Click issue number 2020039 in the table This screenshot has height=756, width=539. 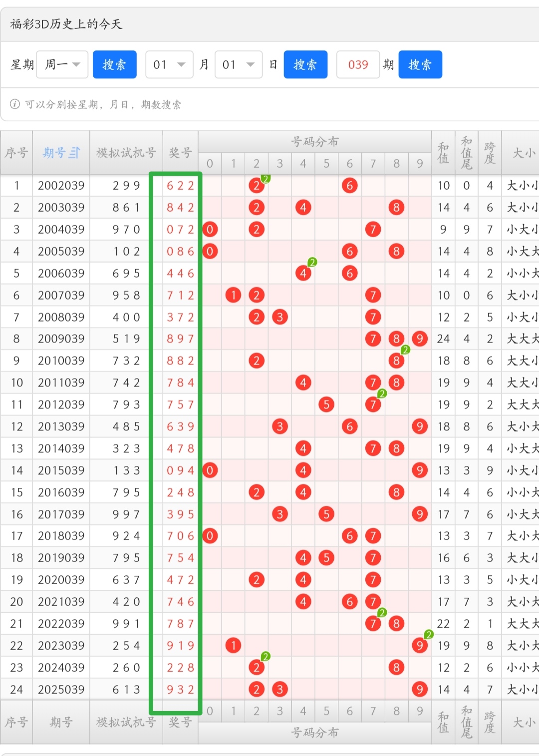point(61,580)
